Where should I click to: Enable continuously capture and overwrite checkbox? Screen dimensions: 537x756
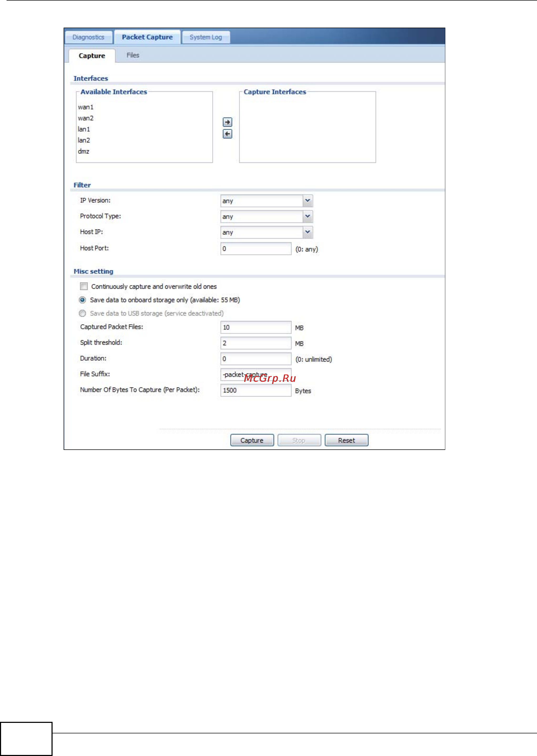point(84,286)
